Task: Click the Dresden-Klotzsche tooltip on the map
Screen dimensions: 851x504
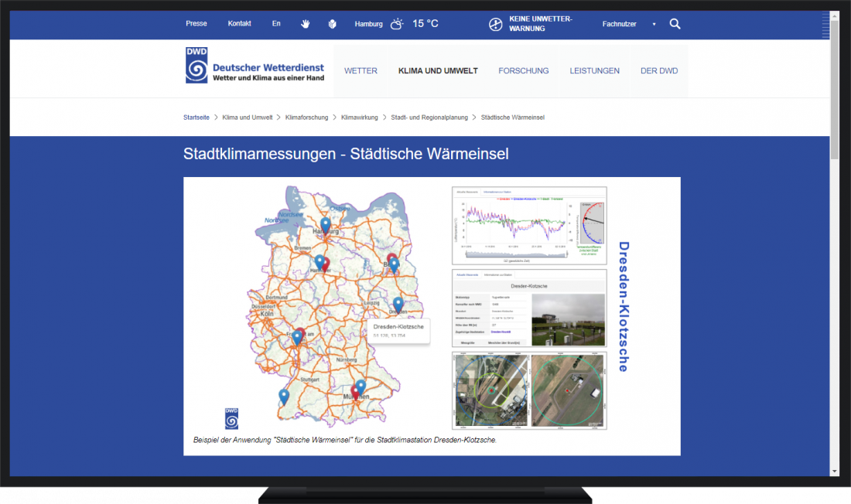Action: click(x=398, y=329)
